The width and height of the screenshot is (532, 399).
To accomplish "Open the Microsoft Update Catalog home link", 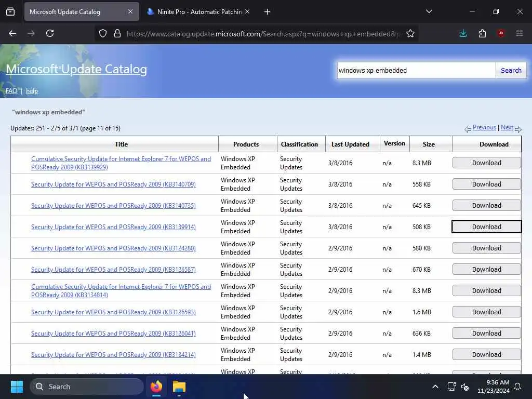I will [x=76, y=69].
